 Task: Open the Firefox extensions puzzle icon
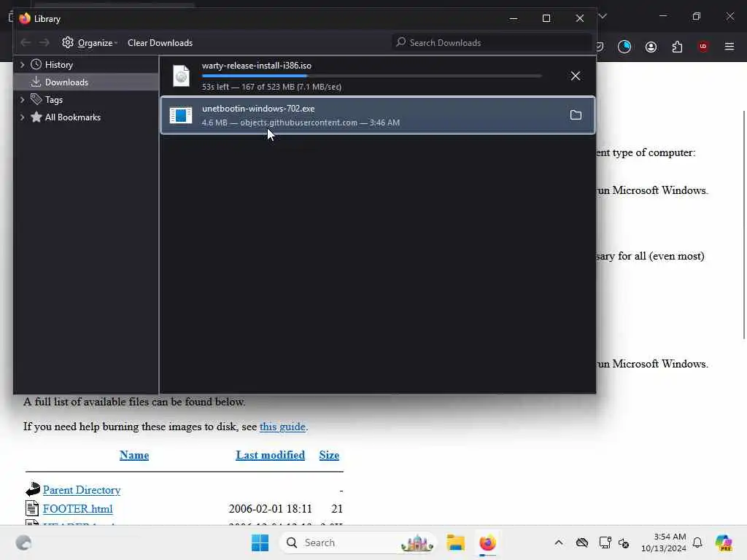(x=677, y=47)
